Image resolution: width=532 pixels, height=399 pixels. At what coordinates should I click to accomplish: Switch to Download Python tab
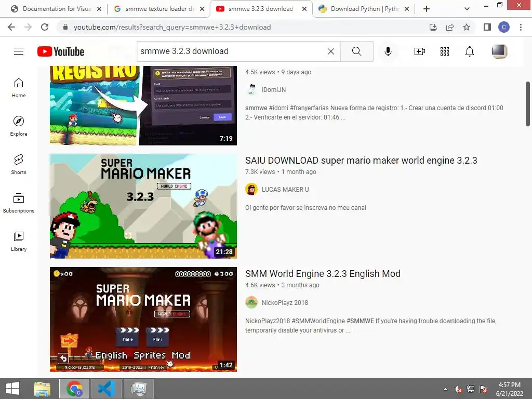click(360, 9)
